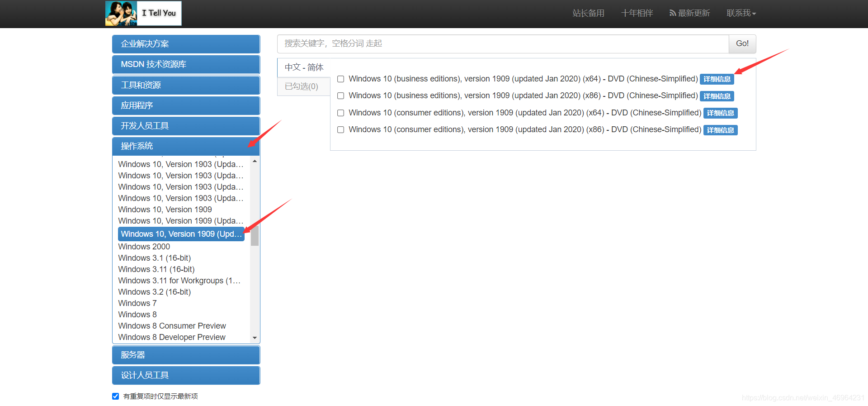Expand the MSDN 技术资源库 category panel

[186, 64]
